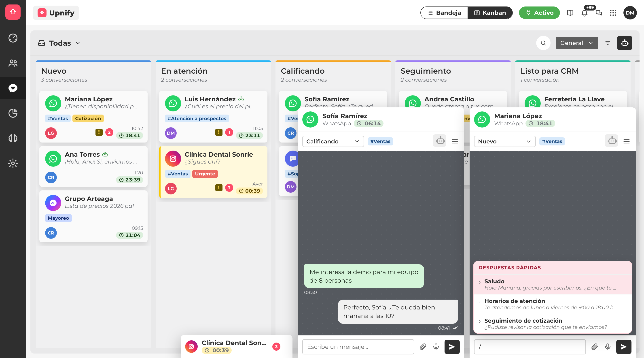Open the reports pie chart sidebar icon
Viewport: 644px width, 358px height.
click(x=13, y=113)
